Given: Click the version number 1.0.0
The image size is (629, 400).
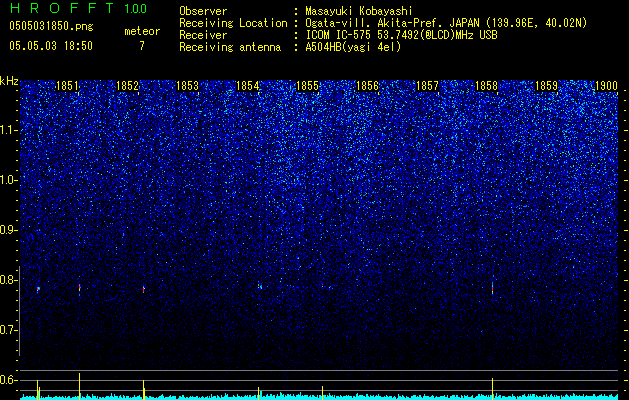Looking at the screenshot, I should (x=136, y=9).
